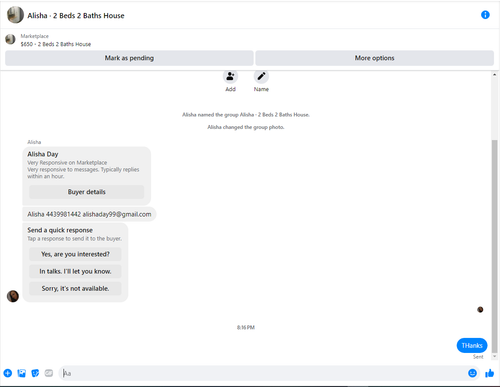Click 'Alisha named the group' notice
The image size is (500, 387).
(246, 115)
